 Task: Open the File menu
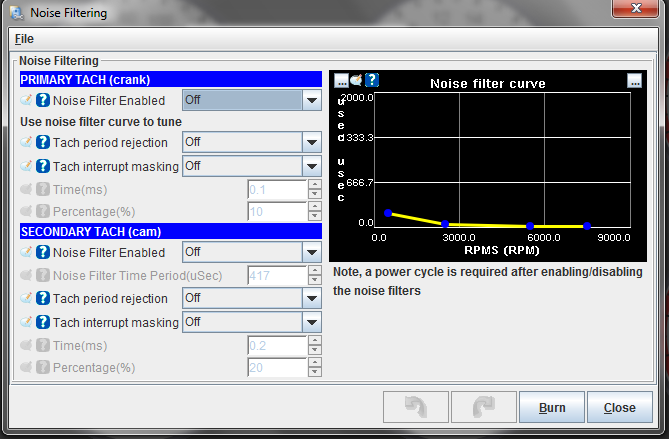pos(24,39)
